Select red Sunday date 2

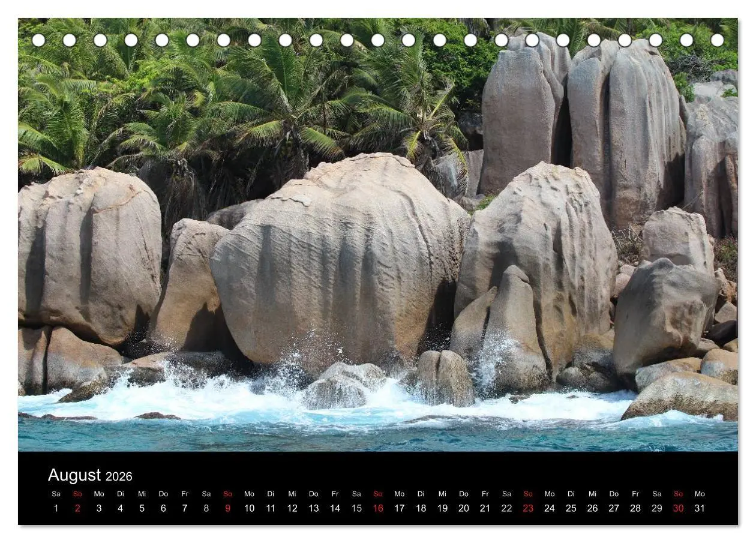[77, 508]
